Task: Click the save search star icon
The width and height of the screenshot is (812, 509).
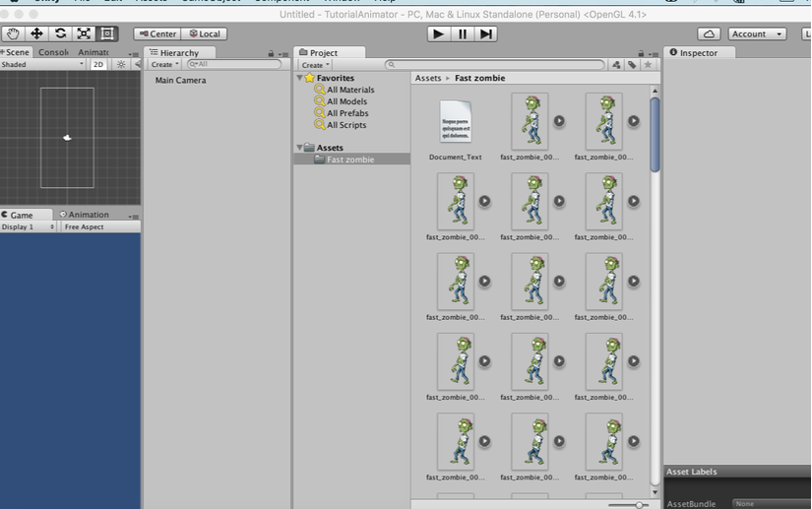Action: pos(648,65)
